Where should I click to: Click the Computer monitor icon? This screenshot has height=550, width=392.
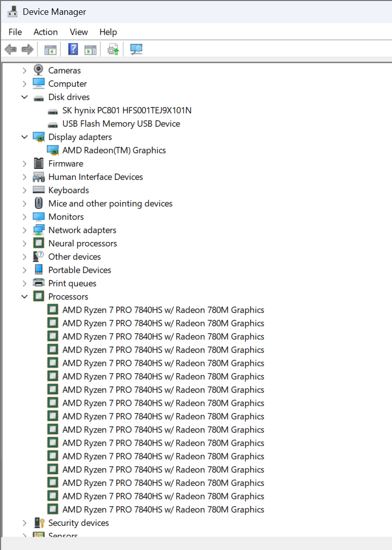38,83
